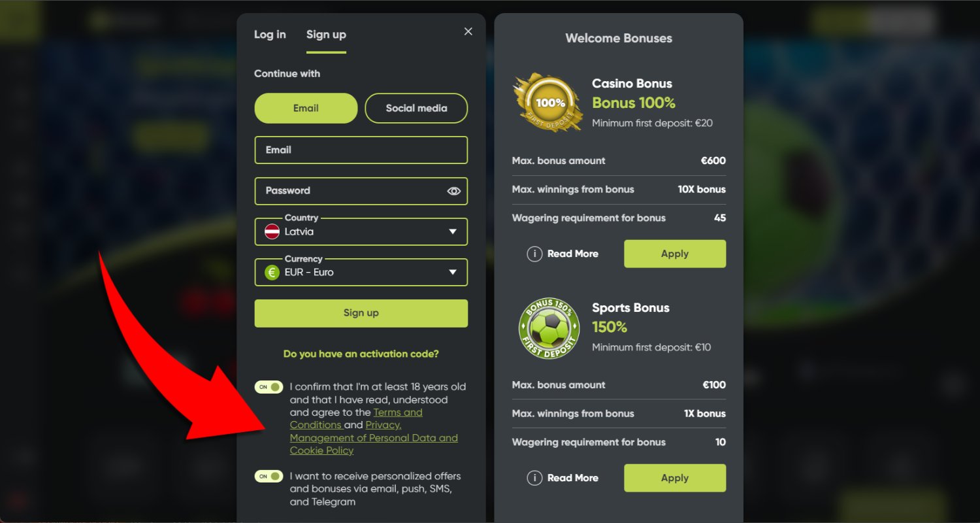Focus the Email input field
Image resolution: width=980 pixels, height=523 pixels.
pyautogui.click(x=361, y=150)
